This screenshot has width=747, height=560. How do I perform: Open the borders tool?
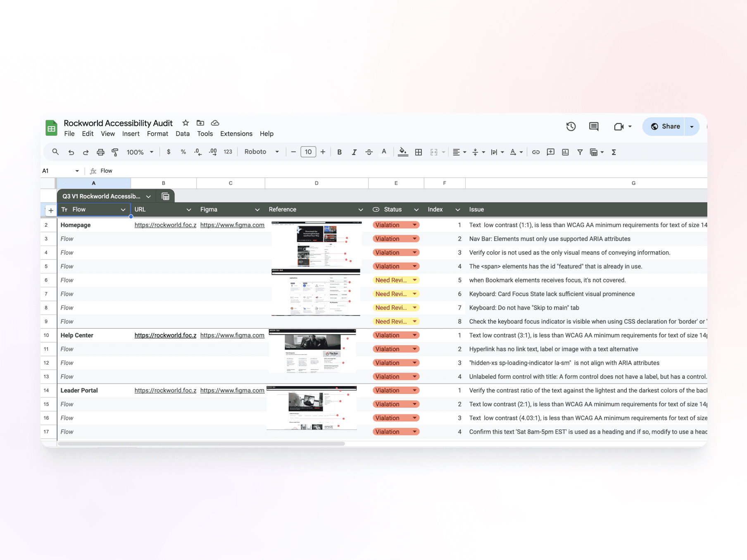click(x=419, y=152)
